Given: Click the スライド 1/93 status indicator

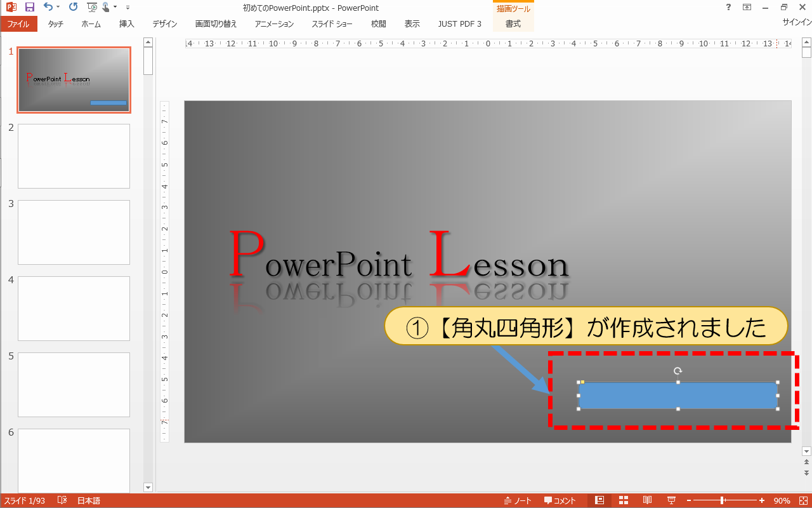Looking at the screenshot, I should point(24,500).
